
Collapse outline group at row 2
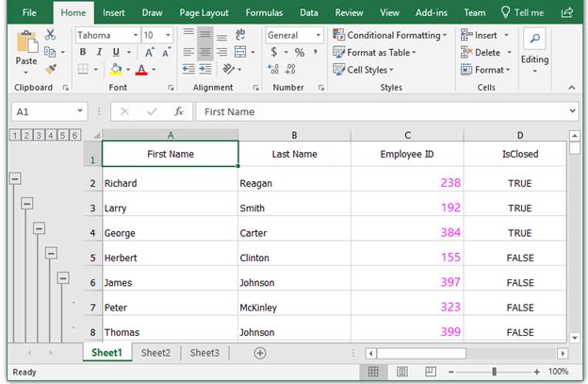tap(15, 178)
